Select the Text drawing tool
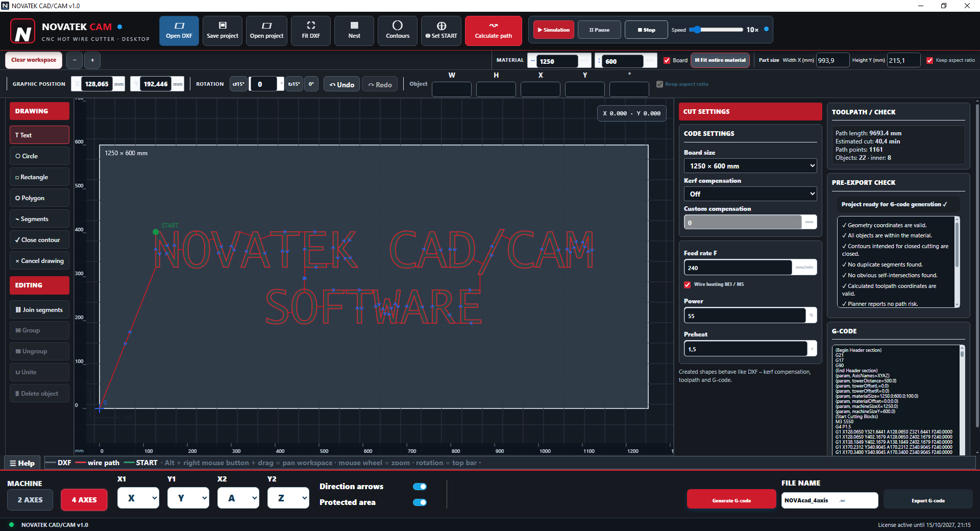The height and width of the screenshot is (531, 980). (x=39, y=135)
